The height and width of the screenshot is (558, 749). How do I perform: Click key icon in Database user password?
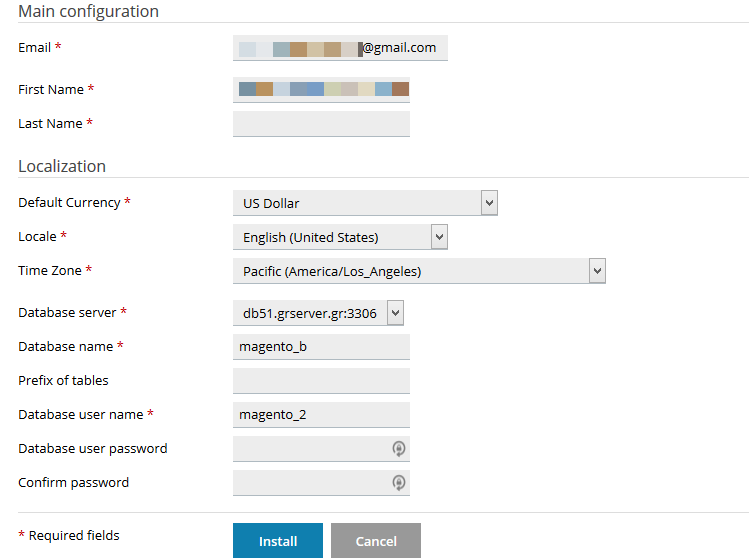click(x=399, y=449)
